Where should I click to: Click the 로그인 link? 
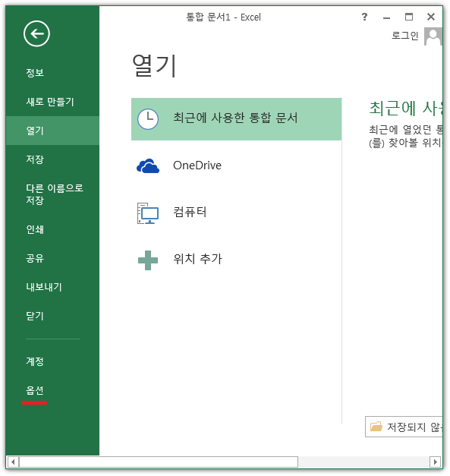pyautogui.click(x=404, y=36)
